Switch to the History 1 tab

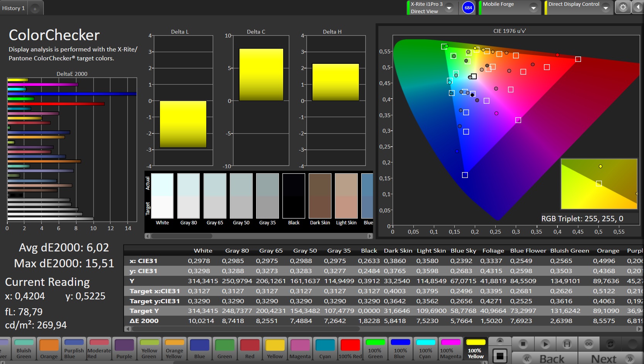coord(14,8)
